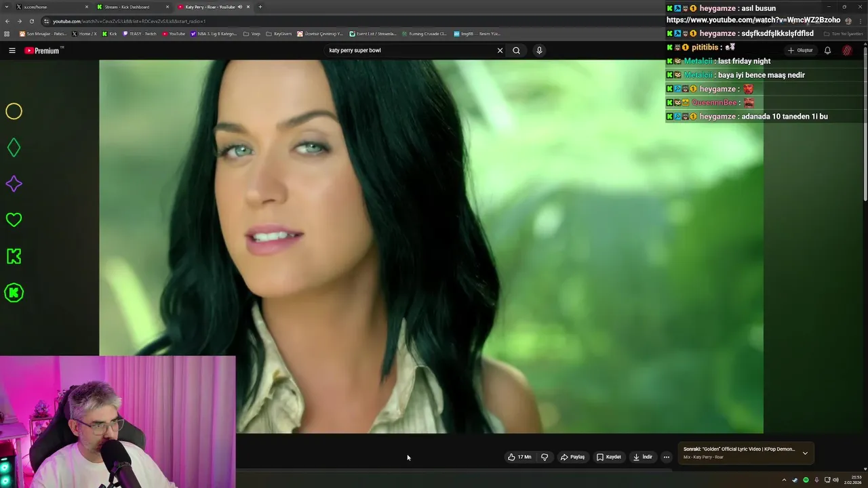Open Steam from the system tray
The height and width of the screenshot is (488, 868).
click(x=795, y=480)
